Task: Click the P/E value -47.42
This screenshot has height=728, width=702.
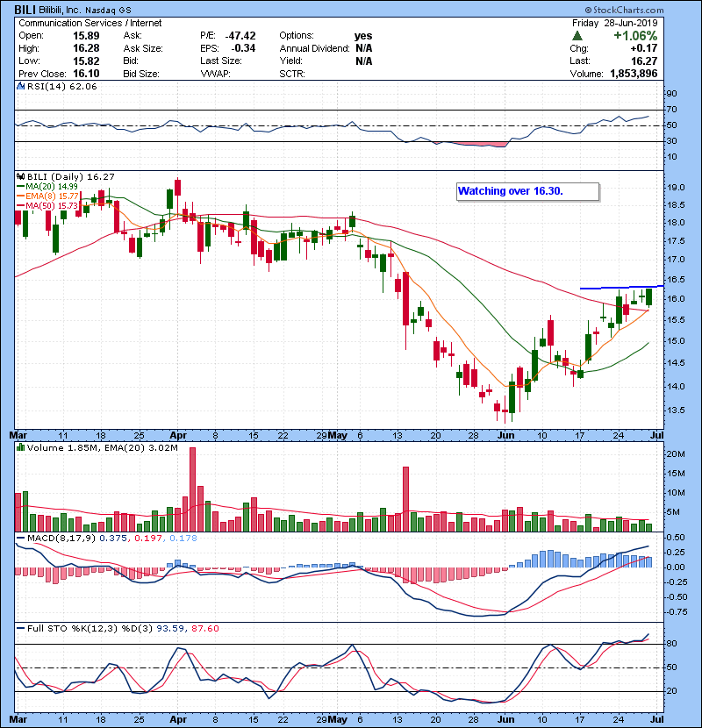Action: coord(240,36)
